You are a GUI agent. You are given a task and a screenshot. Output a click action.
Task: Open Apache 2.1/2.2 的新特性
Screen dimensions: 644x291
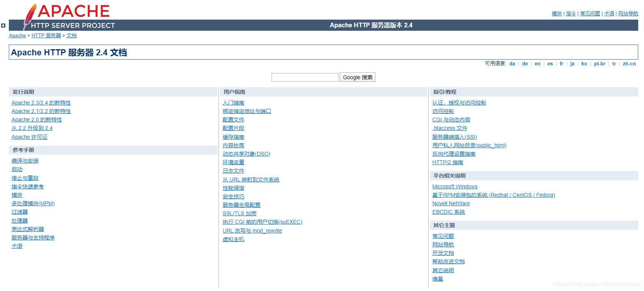(x=41, y=111)
